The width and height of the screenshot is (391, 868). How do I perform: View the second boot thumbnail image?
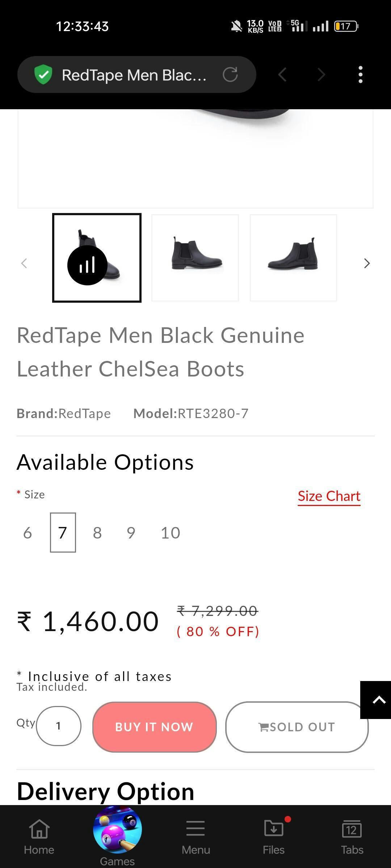pyautogui.click(x=195, y=258)
